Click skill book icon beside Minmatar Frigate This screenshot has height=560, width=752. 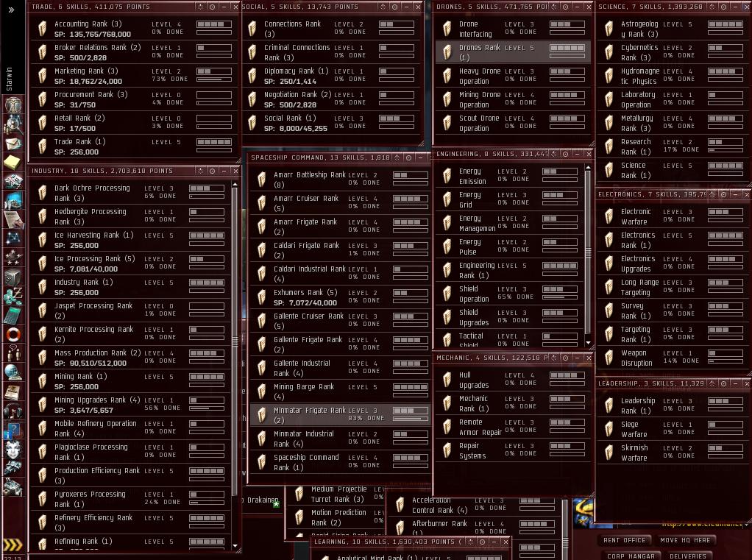pos(261,415)
